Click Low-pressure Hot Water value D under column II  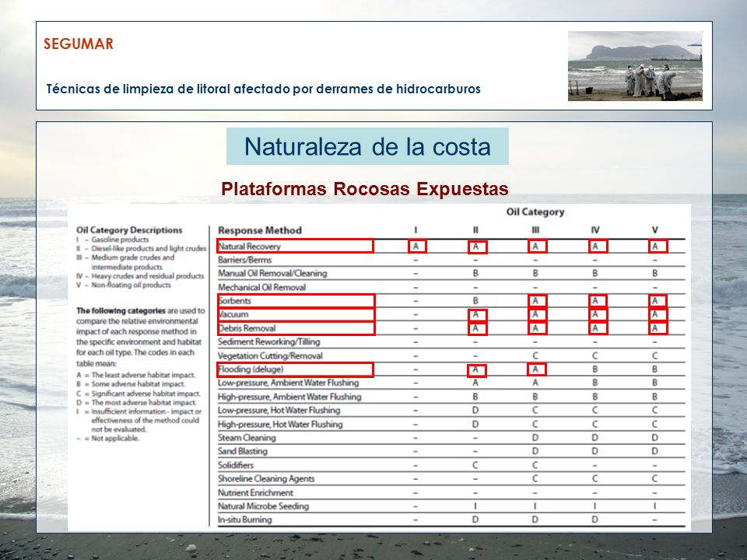click(x=475, y=411)
